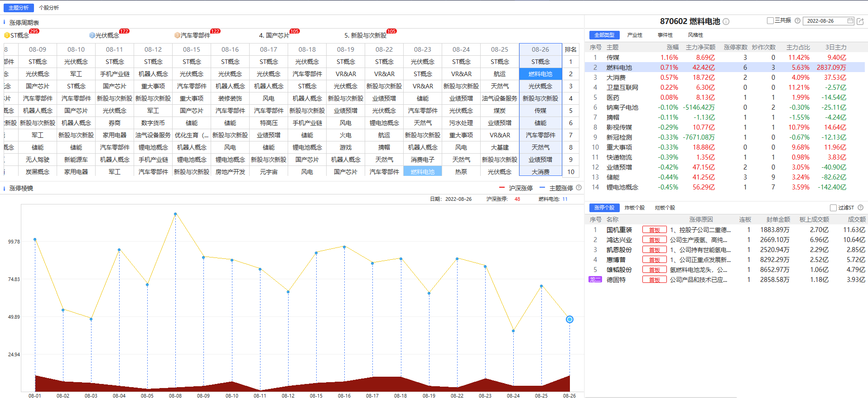Click the 首板 tag for 雄韬股份
The image size is (868, 398).
point(654,270)
